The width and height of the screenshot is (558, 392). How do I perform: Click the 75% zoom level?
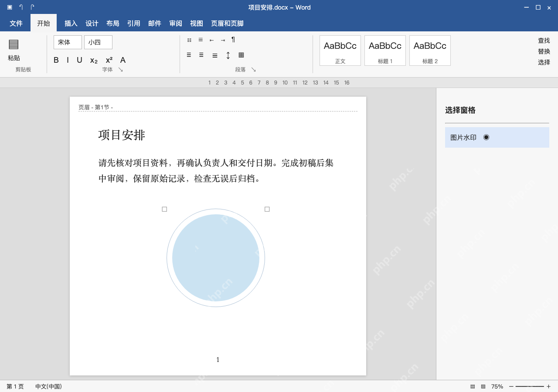click(497, 386)
